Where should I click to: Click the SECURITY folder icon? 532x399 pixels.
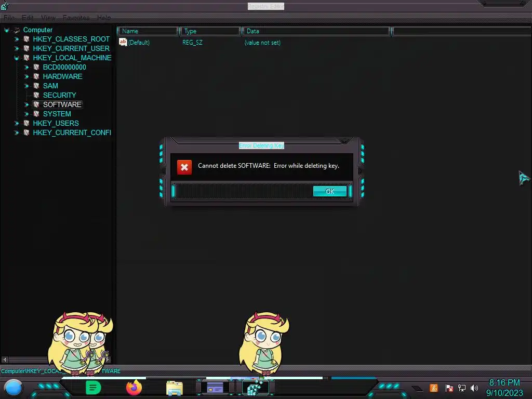click(36, 96)
